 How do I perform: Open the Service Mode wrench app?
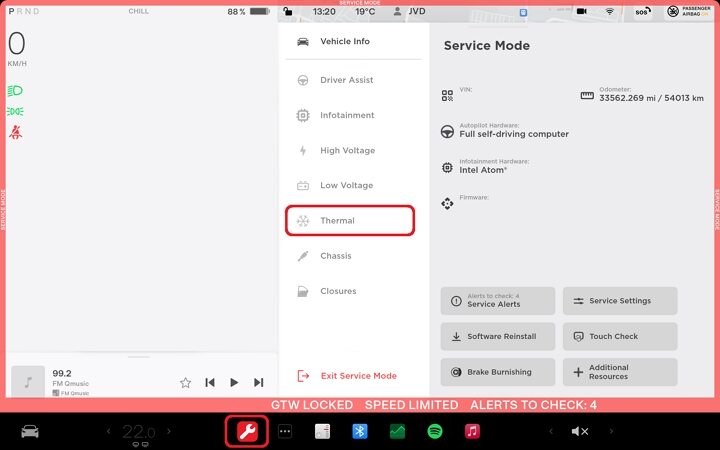(x=246, y=432)
